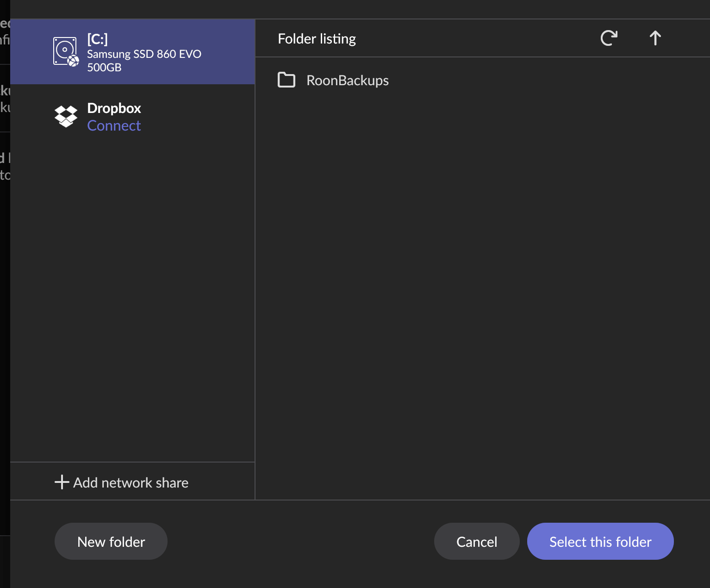This screenshot has height=588, width=710.
Task: Create a New folder
Action: point(111,541)
